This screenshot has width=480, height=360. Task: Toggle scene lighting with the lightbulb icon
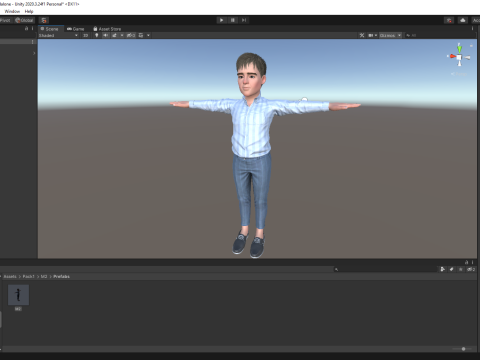coord(97,35)
